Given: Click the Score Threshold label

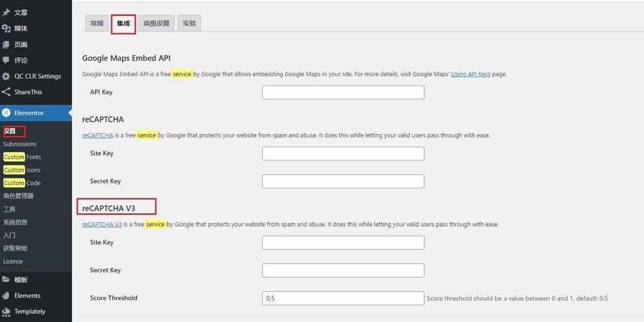Looking at the screenshot, I should 114,298.
